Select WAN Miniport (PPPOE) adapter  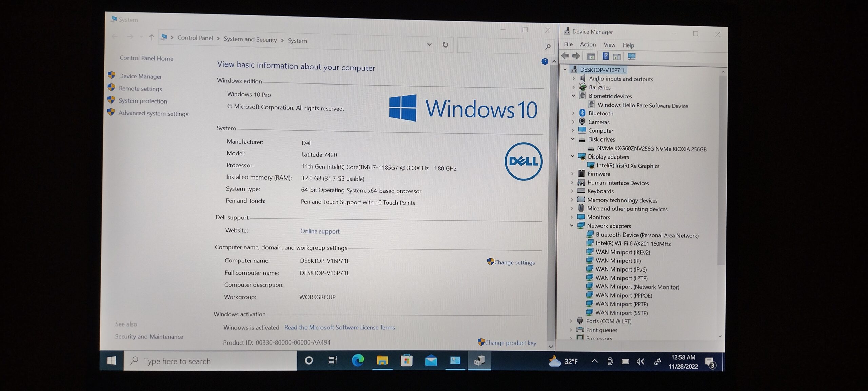(624, 295)
